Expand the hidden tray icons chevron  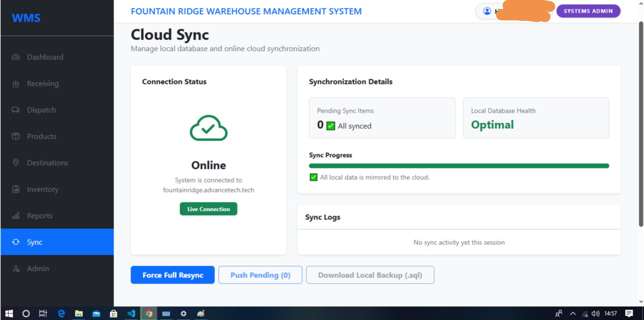[573, 313]
